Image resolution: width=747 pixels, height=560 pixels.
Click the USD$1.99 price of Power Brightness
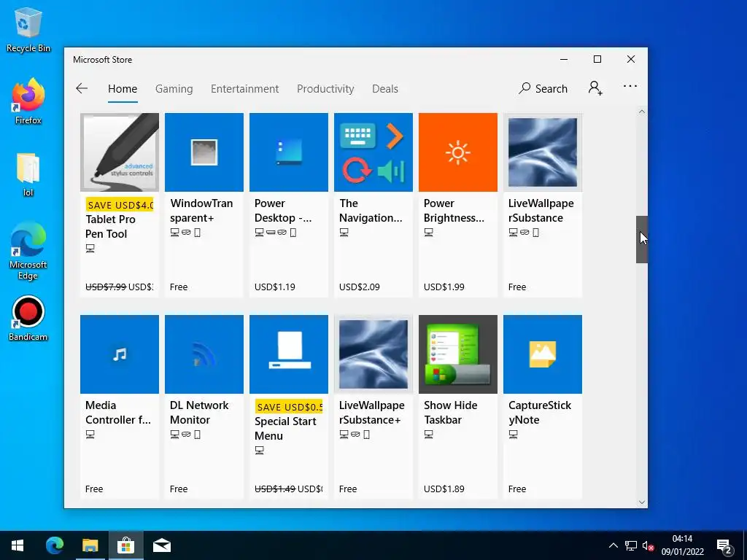[x=444, y=287]
